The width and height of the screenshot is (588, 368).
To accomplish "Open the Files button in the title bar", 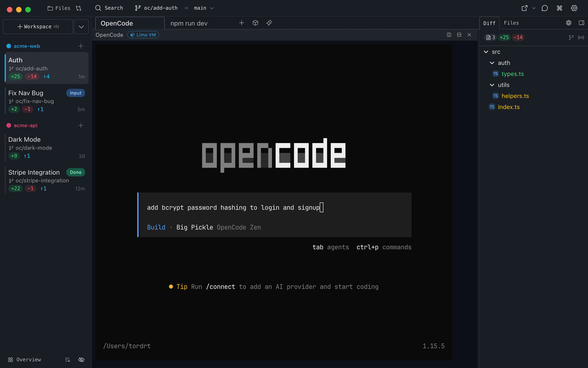I will tap(59, 8).
